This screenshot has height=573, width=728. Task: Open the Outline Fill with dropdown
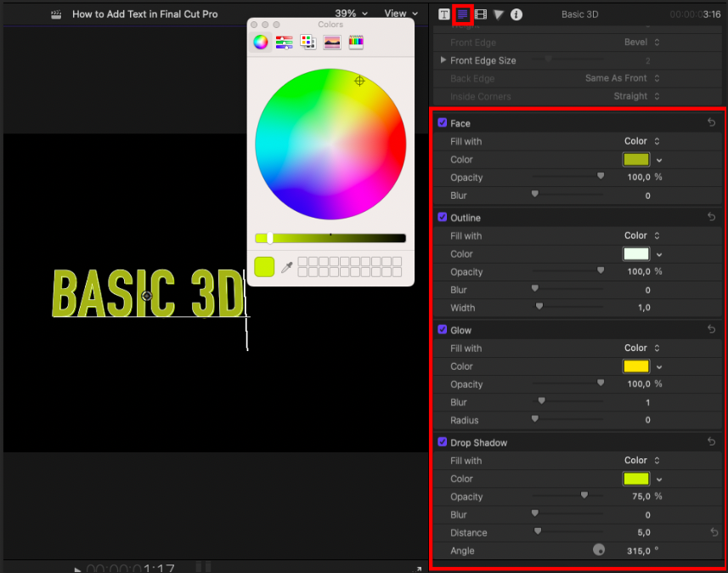641,235
